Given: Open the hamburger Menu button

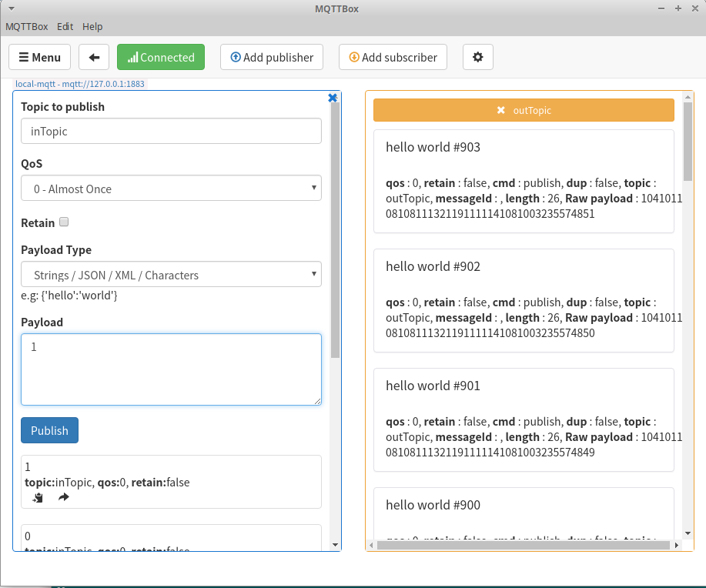Looking at the screenshot, I should point(39,57).
